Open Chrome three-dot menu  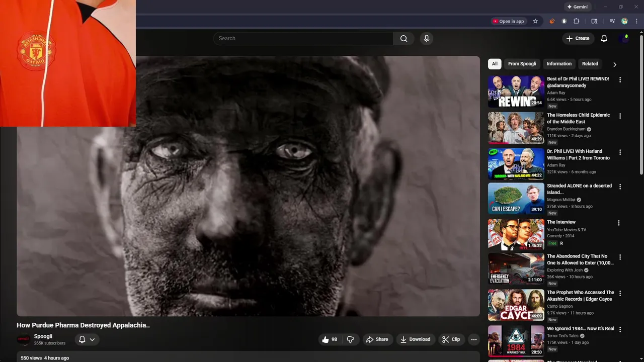tap(637, 21)
